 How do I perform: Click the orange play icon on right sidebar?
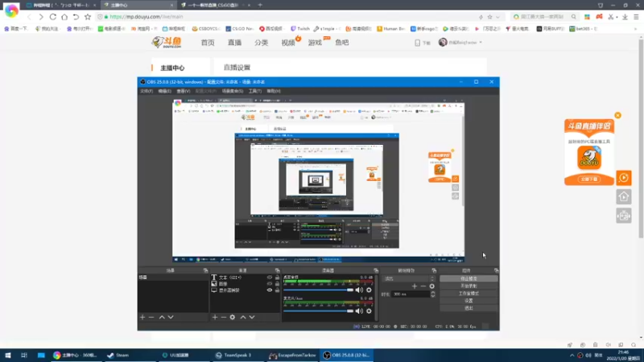(x=624, y=178)
